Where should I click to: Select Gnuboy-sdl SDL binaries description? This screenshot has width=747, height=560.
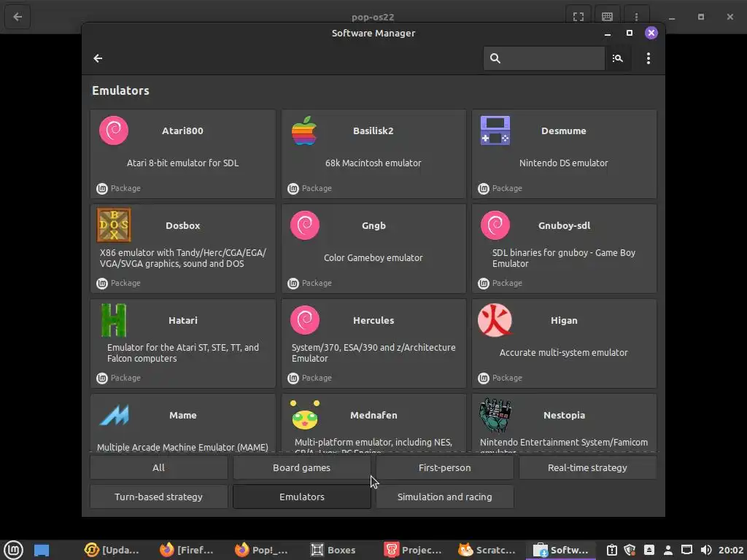click(564, 258)
